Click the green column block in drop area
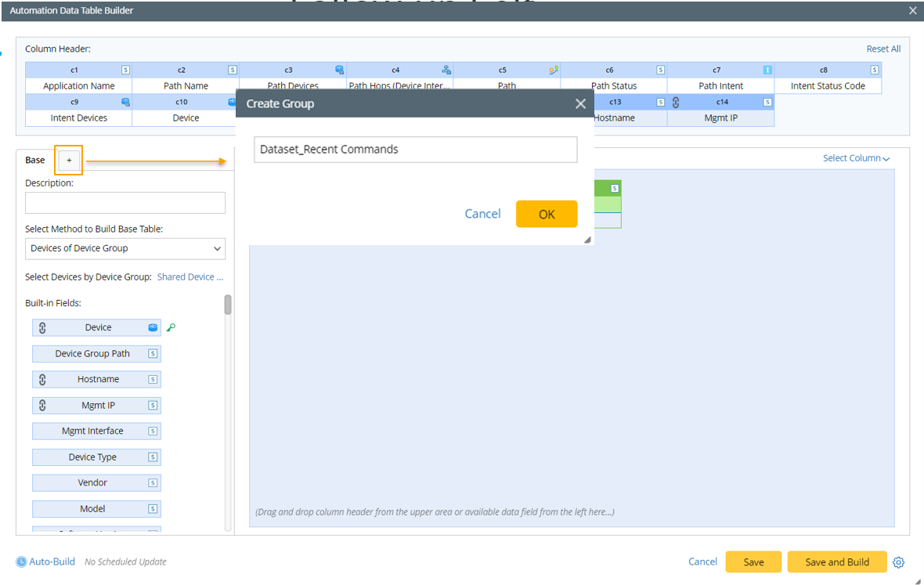Viewport: 924px width, 585px height. 608,204
